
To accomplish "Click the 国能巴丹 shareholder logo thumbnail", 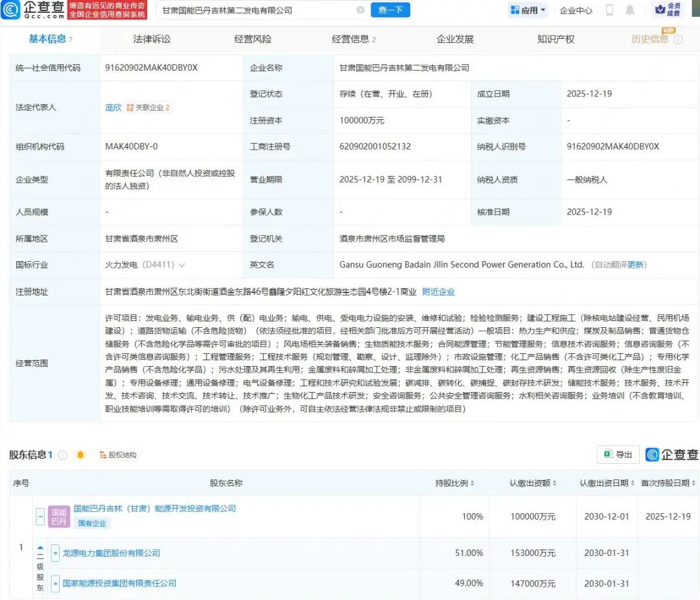I will [x=58, y=516].
